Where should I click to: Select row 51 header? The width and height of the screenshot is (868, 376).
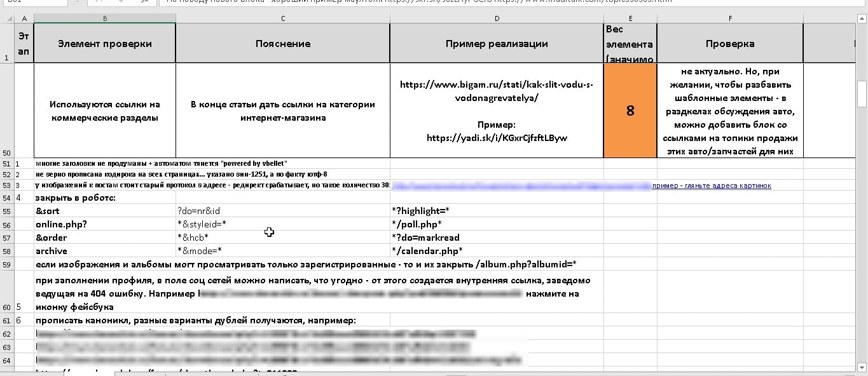coord(7,163)
